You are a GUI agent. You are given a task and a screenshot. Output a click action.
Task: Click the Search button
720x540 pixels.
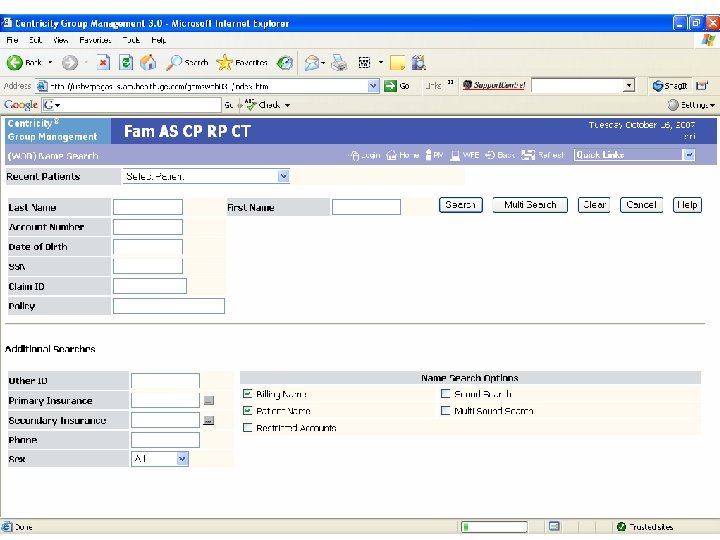pos(460,205)
